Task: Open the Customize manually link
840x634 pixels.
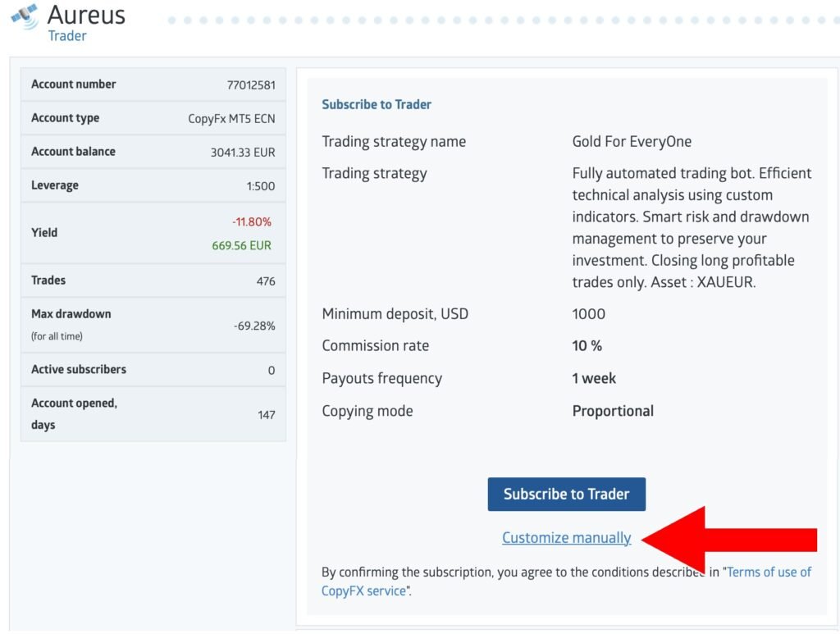Action: [566, 538]
